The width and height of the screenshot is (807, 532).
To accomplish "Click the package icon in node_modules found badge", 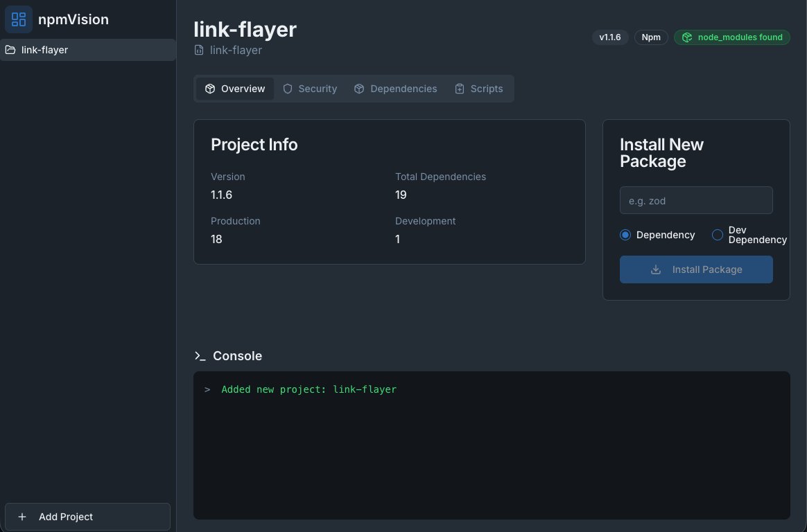I will pyautogui.click(x=687, y=37).
